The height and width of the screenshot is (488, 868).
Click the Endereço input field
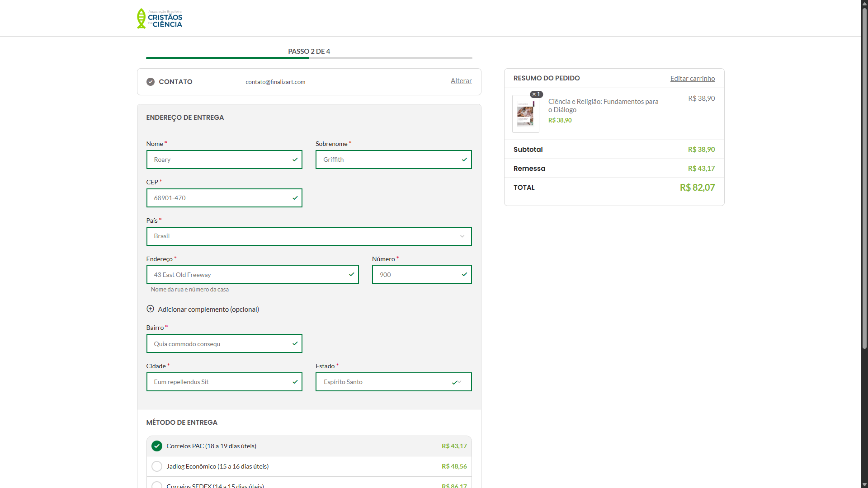click(253, 274)
